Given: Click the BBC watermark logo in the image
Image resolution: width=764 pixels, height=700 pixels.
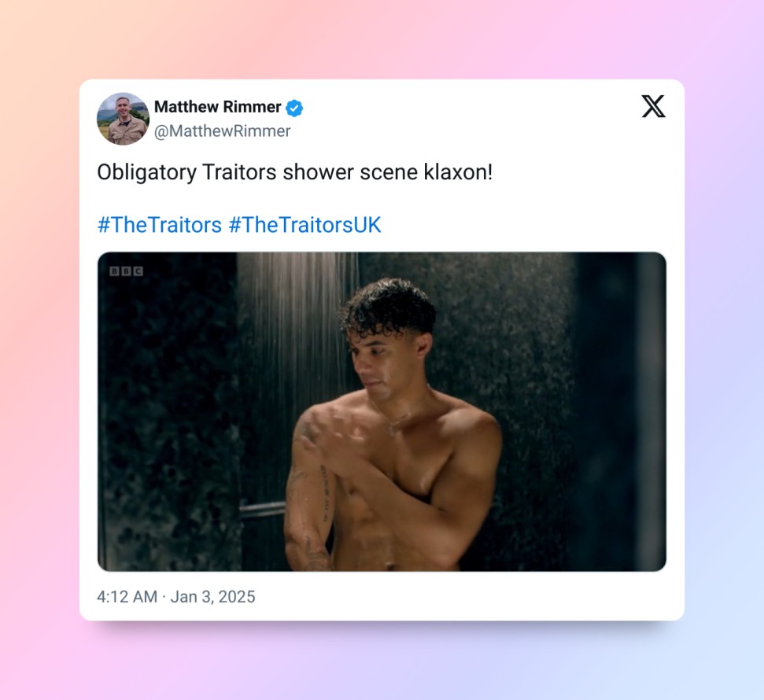Looking at the screenshot, I should pyautogui.click(x=126, y=271).
